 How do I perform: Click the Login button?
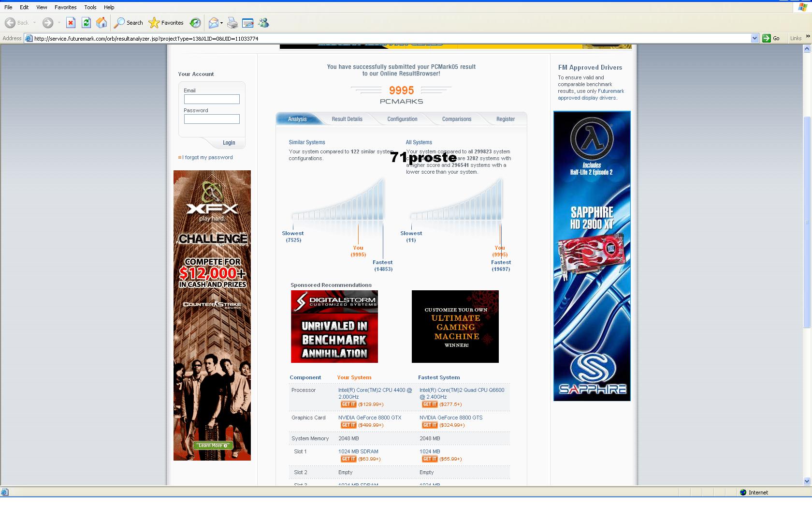coord(229,143)
